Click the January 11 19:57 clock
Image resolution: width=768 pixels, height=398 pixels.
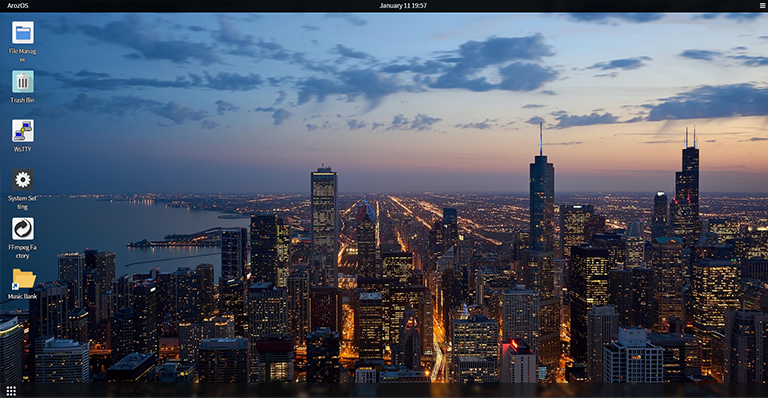coord(403,6)
